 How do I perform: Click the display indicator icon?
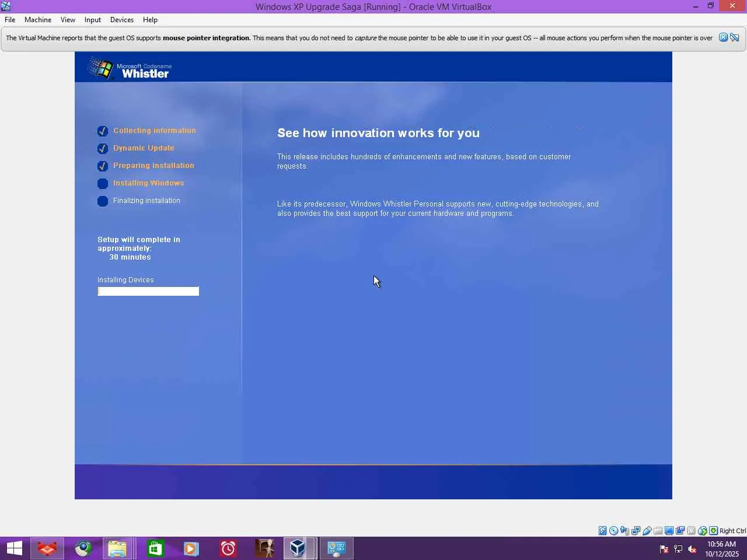click(x=669, y=531)
